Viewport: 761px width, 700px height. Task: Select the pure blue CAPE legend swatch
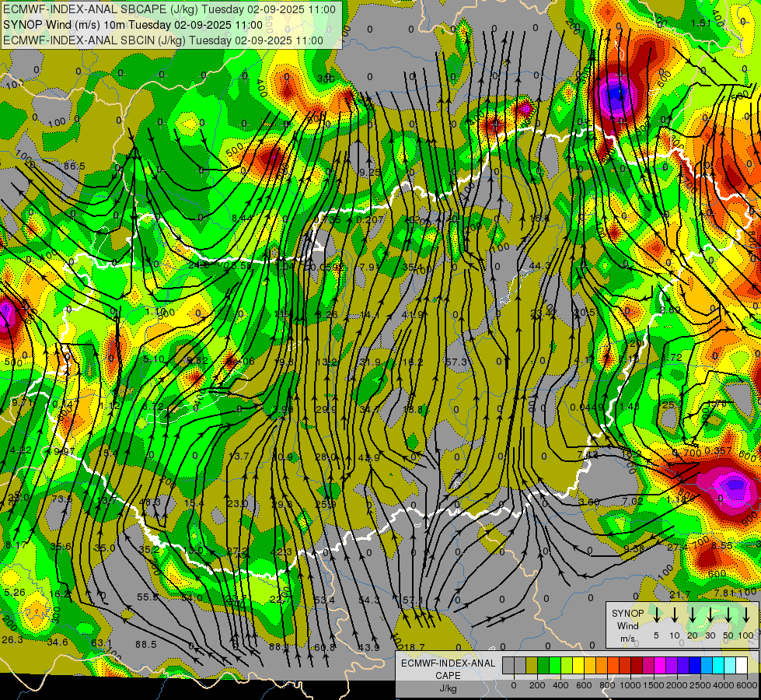tap(695, 665)
